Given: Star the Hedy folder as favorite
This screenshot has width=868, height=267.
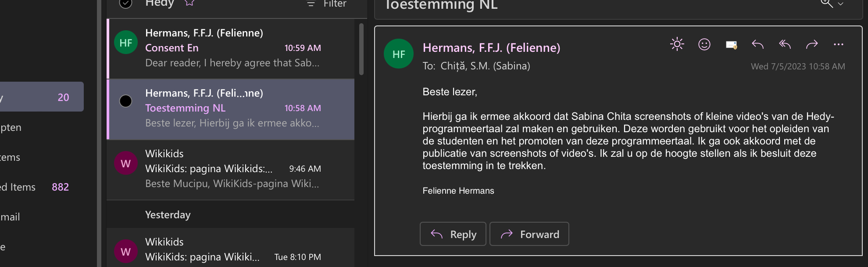Looking at the screenshot, I should pyautogui.click(x=189, y=3).
